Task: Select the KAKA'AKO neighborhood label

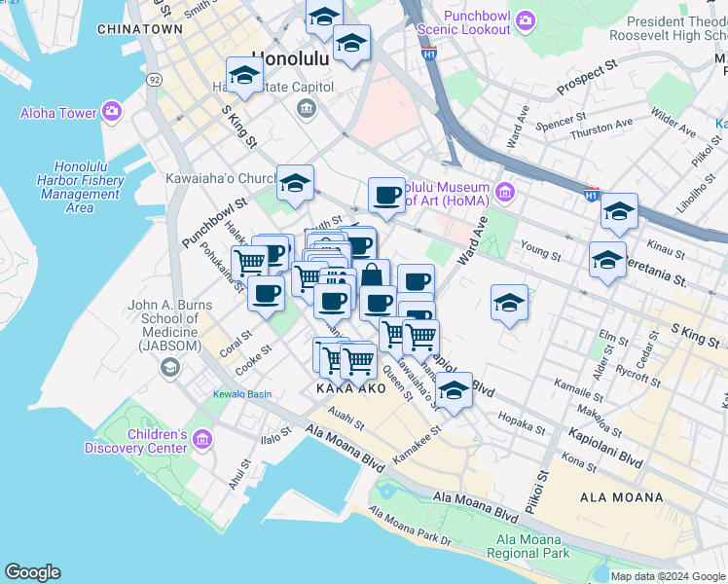Action: (x=351, y=388)
